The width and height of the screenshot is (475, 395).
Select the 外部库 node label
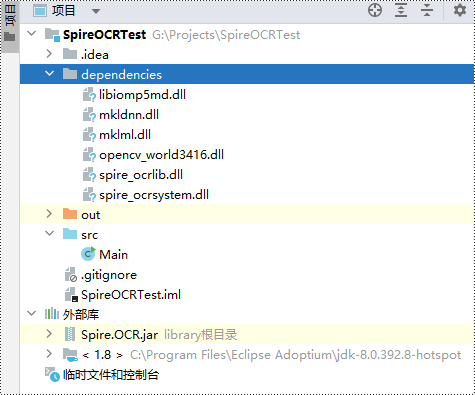pyautogui.click(x=81, y=314)
